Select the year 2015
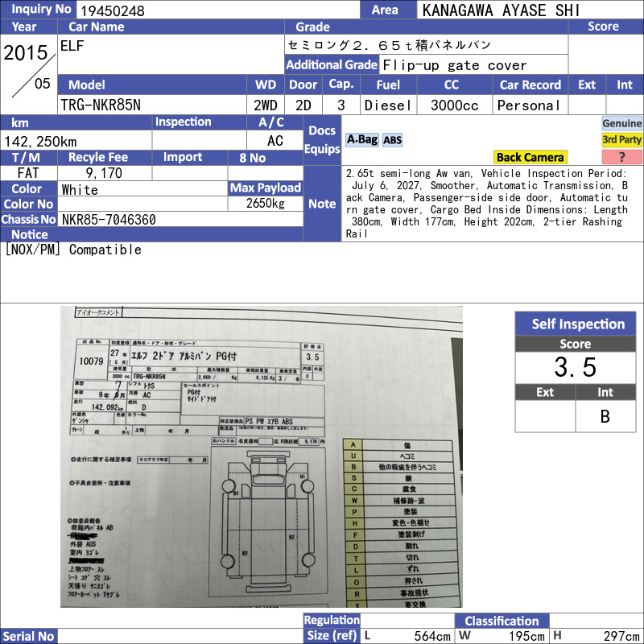The width and height of the screenshot is (644, 644). 26,52
